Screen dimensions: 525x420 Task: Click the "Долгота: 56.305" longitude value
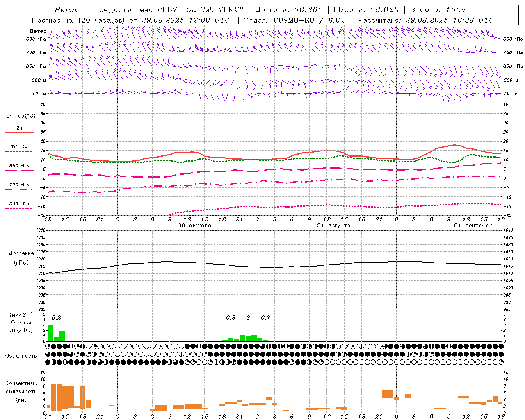(x=289, y=10)
